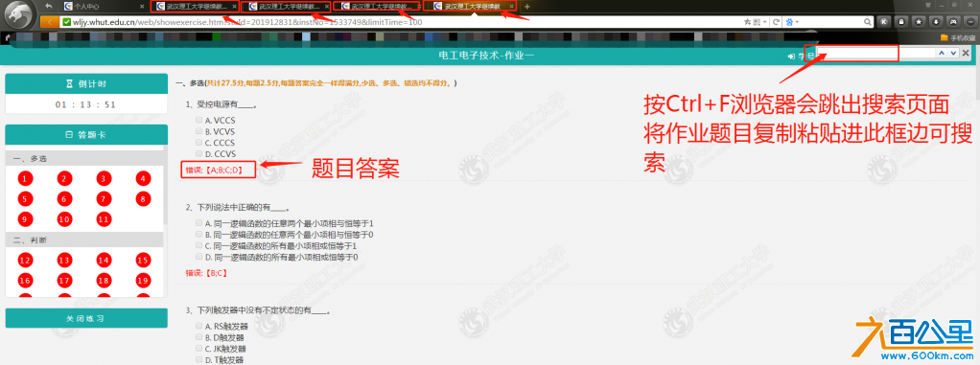Close the find bar with X
Image resolution: width=980 pixels, height=365 pixels.
point(967,54)
